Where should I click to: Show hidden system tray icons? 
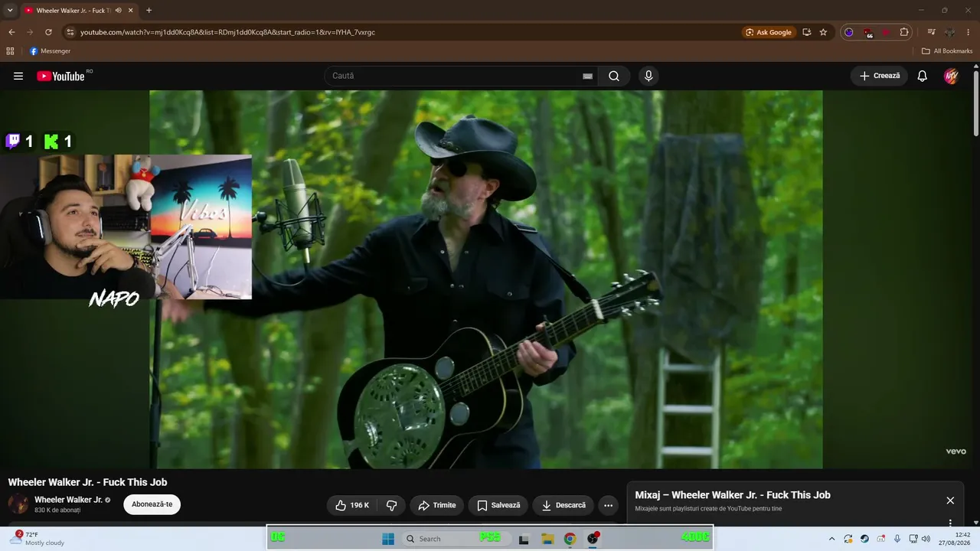point(832,539)
